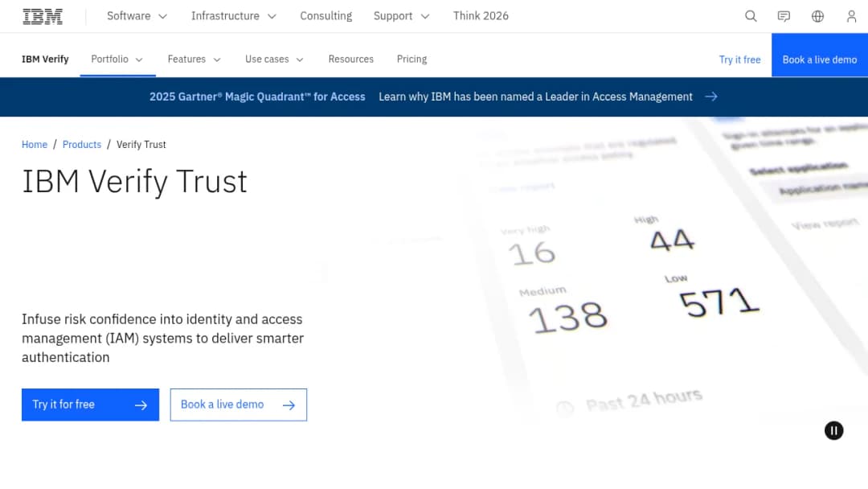Click the IBM logo
This screenshot has width=868, height=489.
tap(43, 16)
